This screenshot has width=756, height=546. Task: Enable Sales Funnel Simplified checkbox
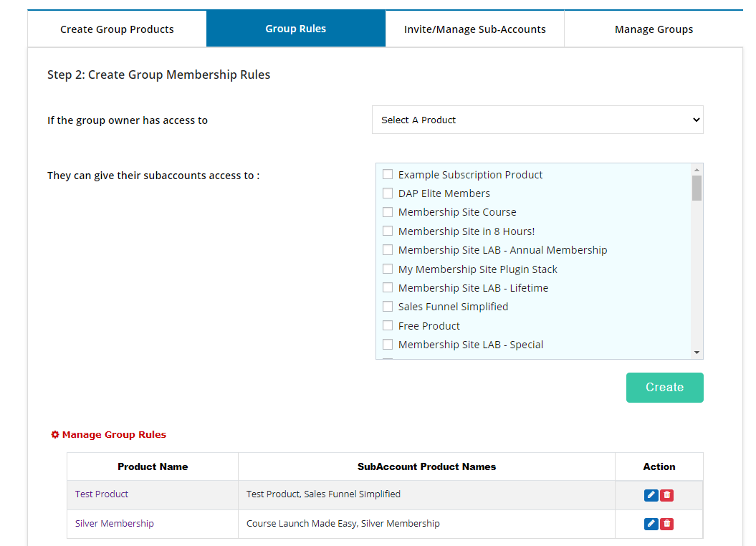pos(388,307)
